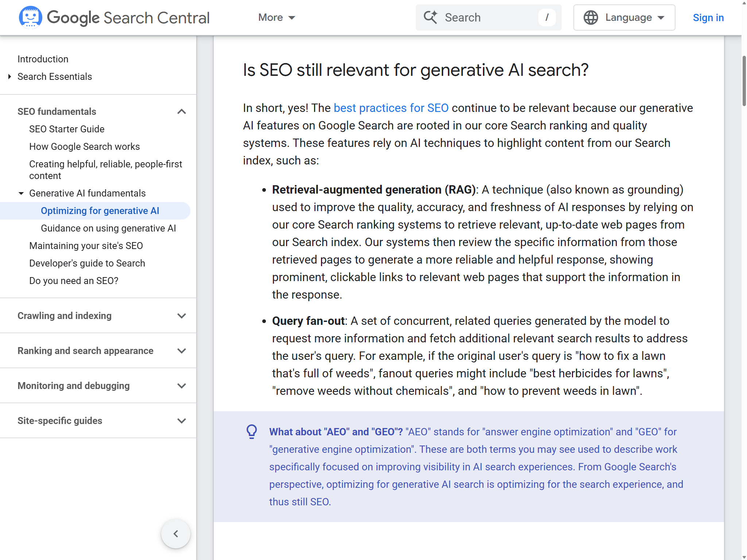Open Guidance on using generative AI
Viewport: 747px width, 560px height.
pyautogui.click(x=108, y=228)
